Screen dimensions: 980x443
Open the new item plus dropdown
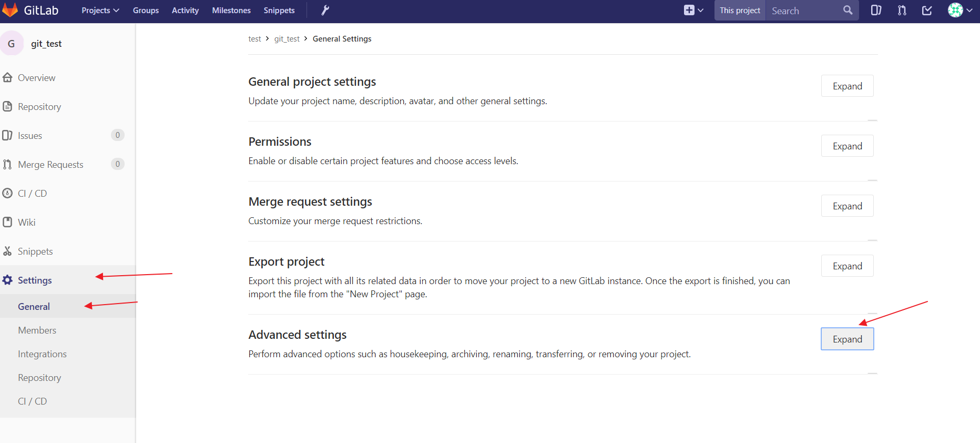[x=693, y=10]
